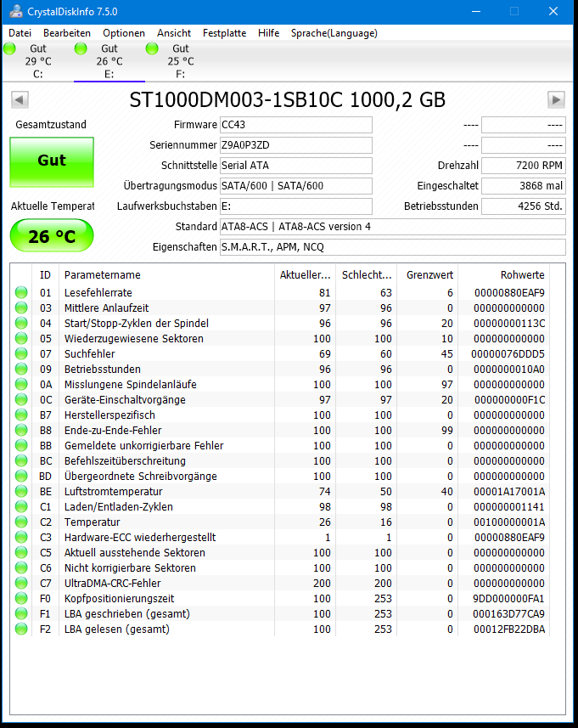
Task: Open the Festplatte menu
Action: click(225, 33)
